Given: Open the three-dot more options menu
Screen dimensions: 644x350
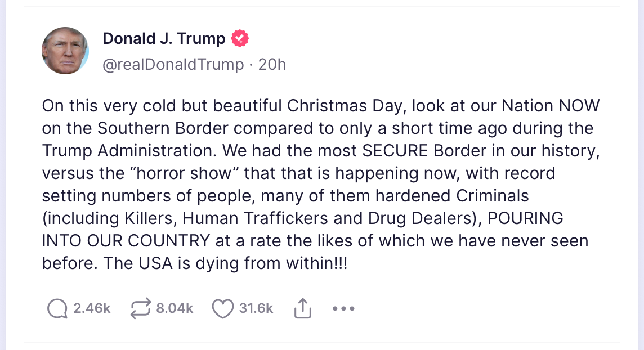Looking at the screenshot, I should tap(343, 308).
